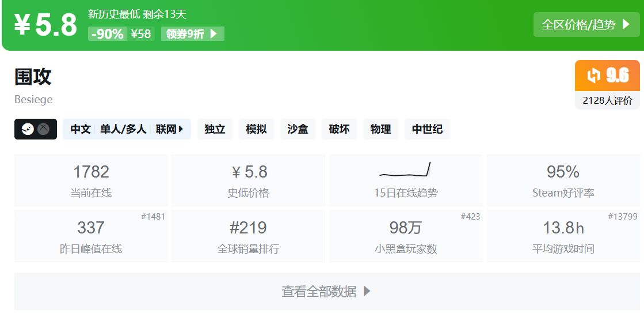
Task: Select the 中世纪 tag
Action: tap(427, 129)
